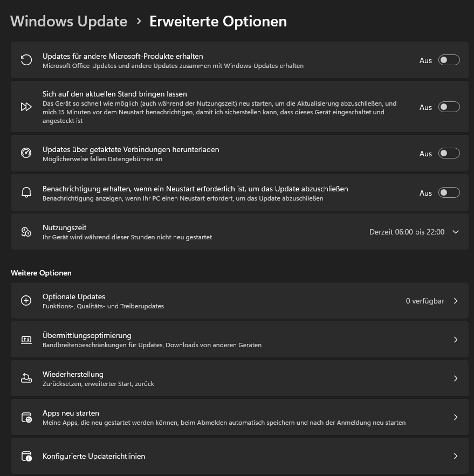Click the gauge icon for getaktete Verbindungen
474x476 pixels.
[x=26, y=153]
